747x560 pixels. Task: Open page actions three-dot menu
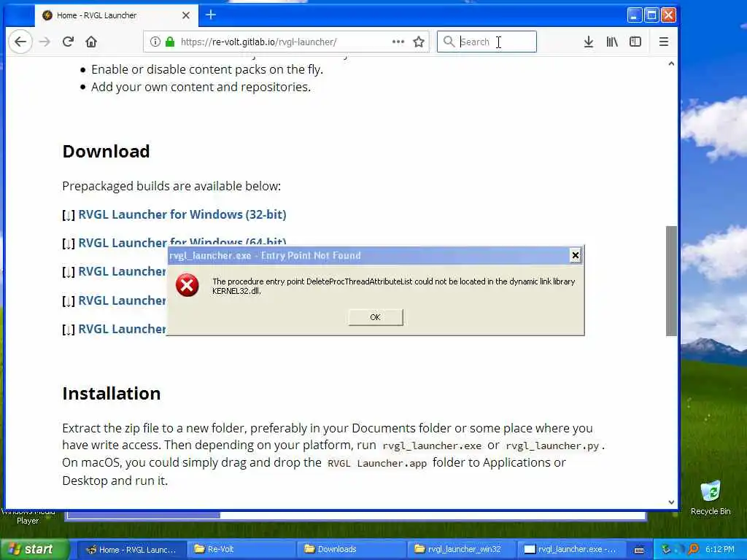398,42
